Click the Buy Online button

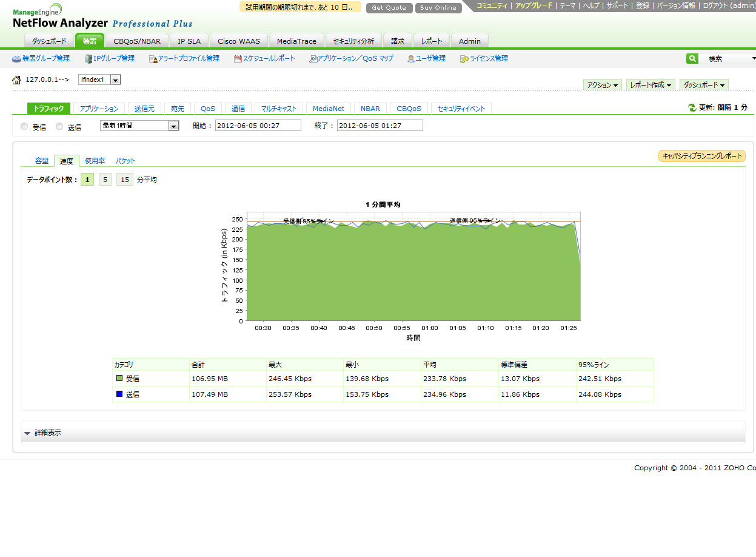tap(438, 8)
